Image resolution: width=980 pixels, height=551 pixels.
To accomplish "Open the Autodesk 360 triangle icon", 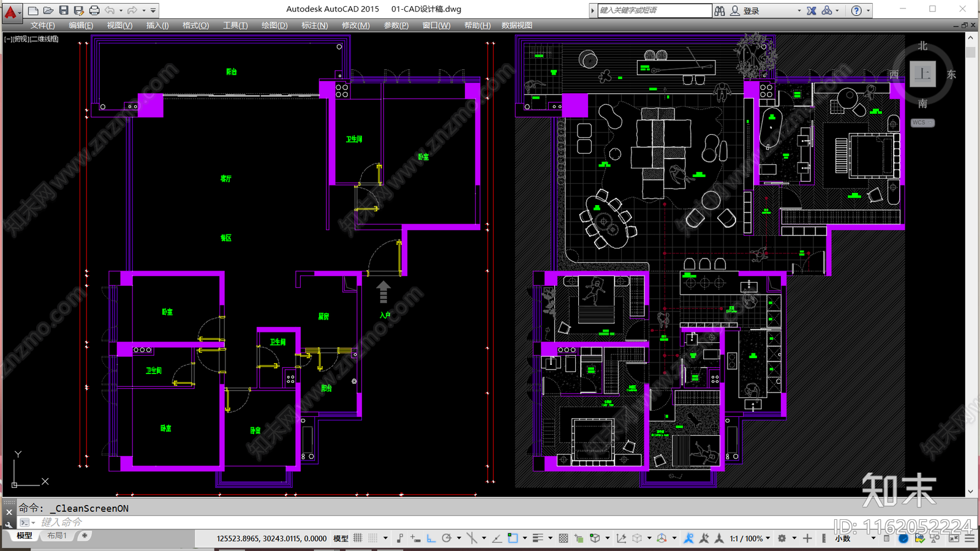I will [x=827, y=10].
